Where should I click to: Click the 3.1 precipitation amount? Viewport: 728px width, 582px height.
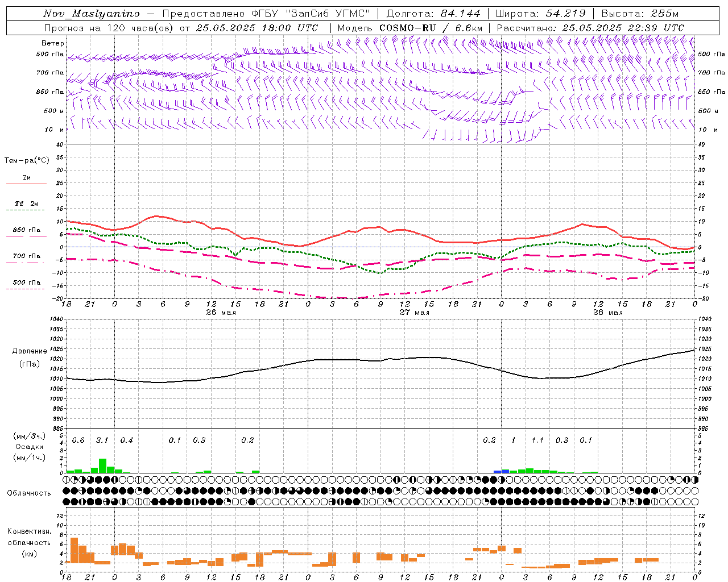coord(102,440)
